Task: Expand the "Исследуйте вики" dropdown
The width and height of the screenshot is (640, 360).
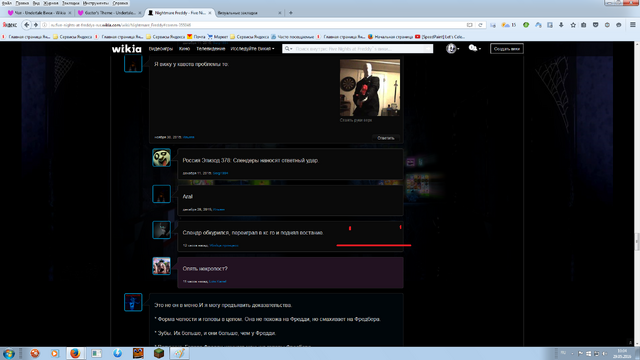Action: (x=252, y=49)
